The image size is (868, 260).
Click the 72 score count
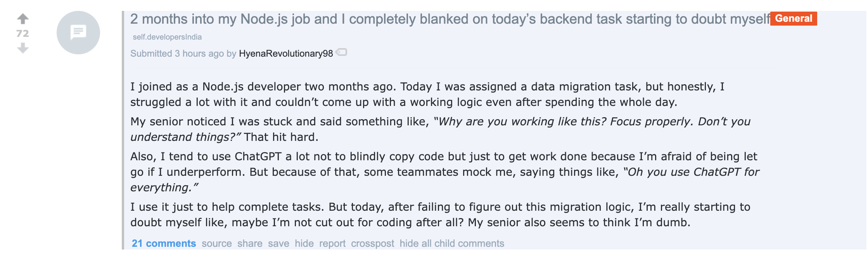click(22, 33)
